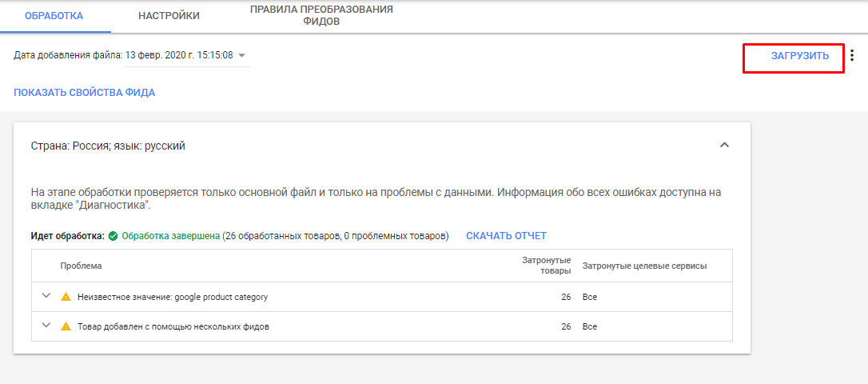Click the green processing-complete checkmark icon
This screenshot has height=384, width=868.
point(113,236)
